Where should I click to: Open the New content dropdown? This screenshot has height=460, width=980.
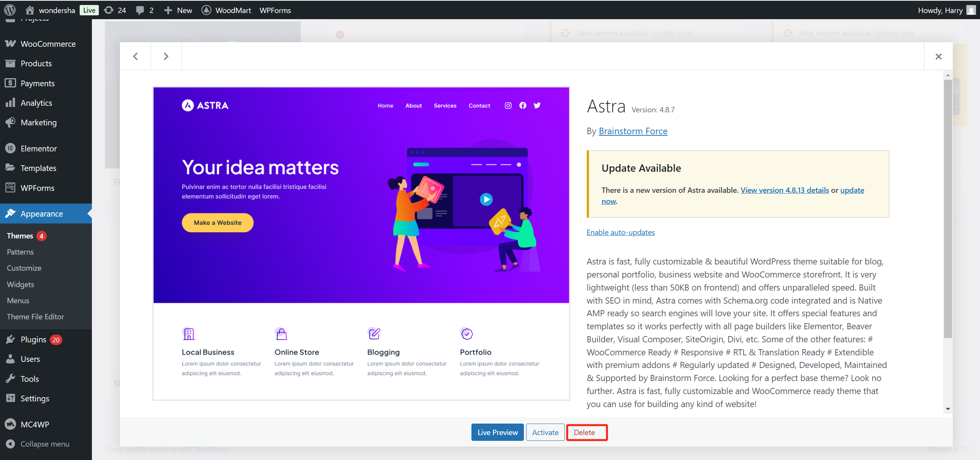[x=178, y=10]
